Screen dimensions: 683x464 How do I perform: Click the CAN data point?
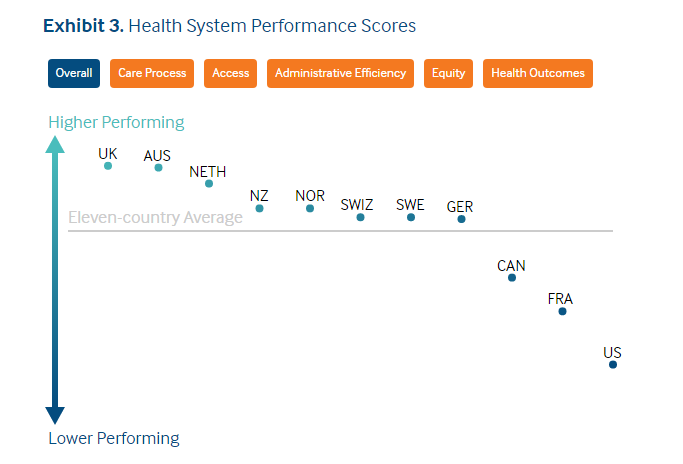click(x=512, y=277)
